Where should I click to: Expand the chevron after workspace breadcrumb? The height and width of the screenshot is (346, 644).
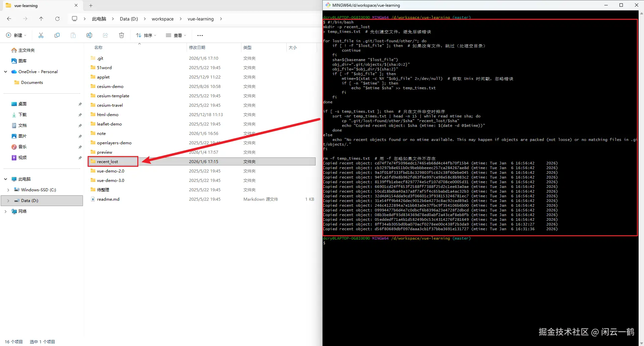coord(181,19)
